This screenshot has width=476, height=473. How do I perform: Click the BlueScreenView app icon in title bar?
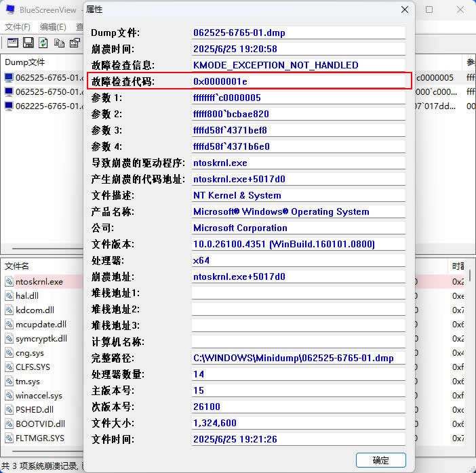click(9, 10)
